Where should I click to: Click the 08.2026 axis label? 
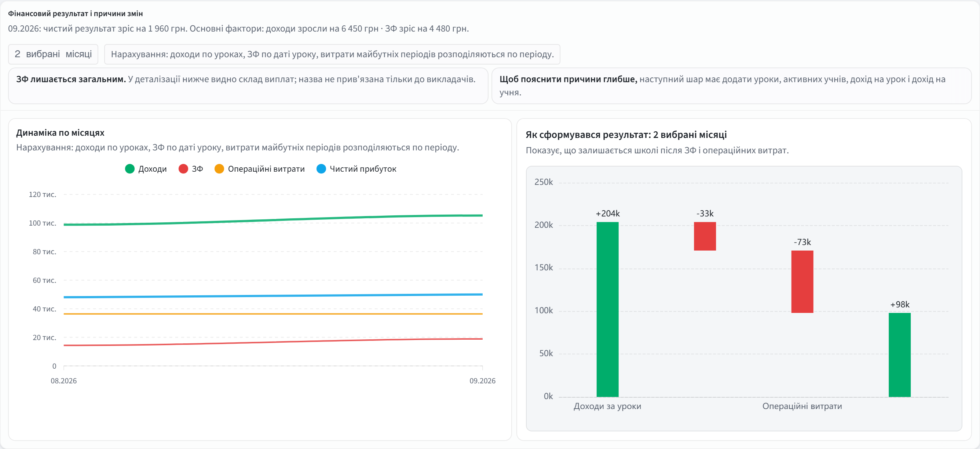point(63,381)
